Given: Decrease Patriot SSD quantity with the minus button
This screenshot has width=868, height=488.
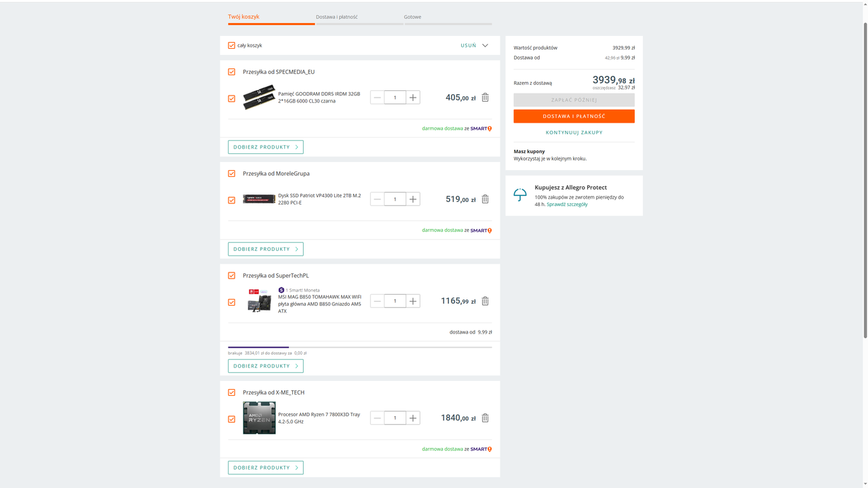Looking at the screenshot, I should pyautogui.click(x=378, y=199).
